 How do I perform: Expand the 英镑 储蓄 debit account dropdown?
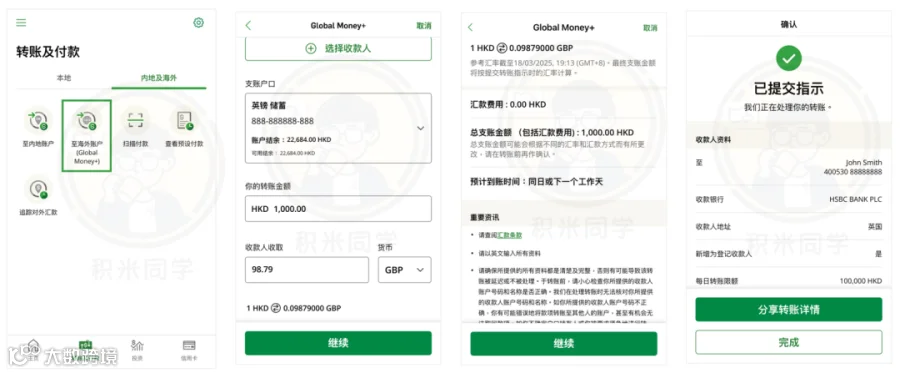coord(338,128)
